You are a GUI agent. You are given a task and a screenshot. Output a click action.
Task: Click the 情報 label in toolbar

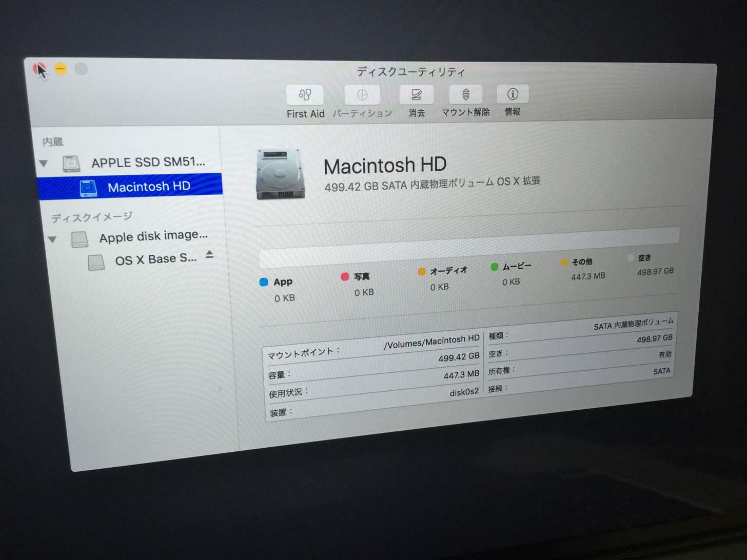513,111
